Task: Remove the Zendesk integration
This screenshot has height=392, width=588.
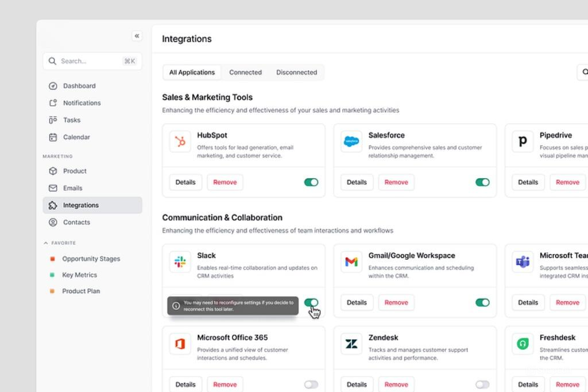Action: coord(396,385)
